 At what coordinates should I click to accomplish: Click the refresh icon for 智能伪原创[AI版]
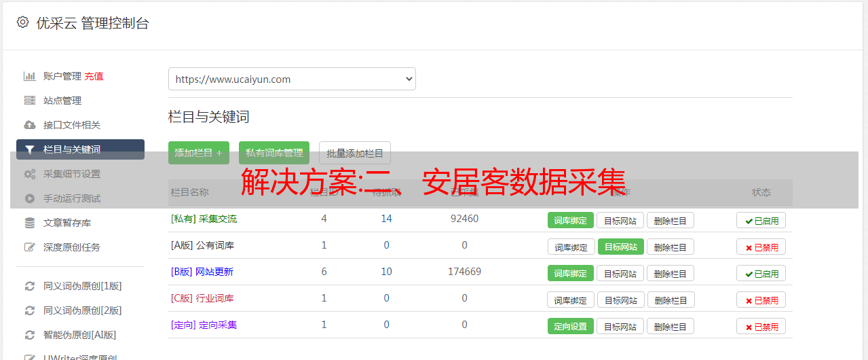[29, 335]
